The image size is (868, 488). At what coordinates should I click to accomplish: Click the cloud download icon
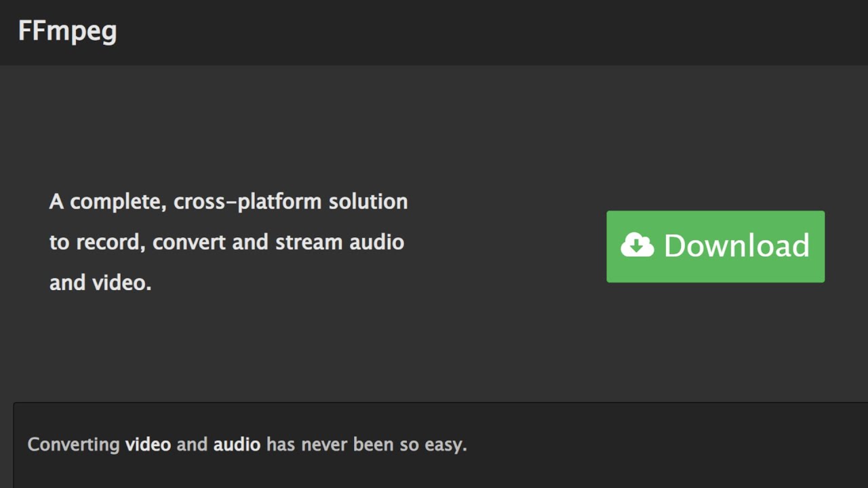(637, 245)
